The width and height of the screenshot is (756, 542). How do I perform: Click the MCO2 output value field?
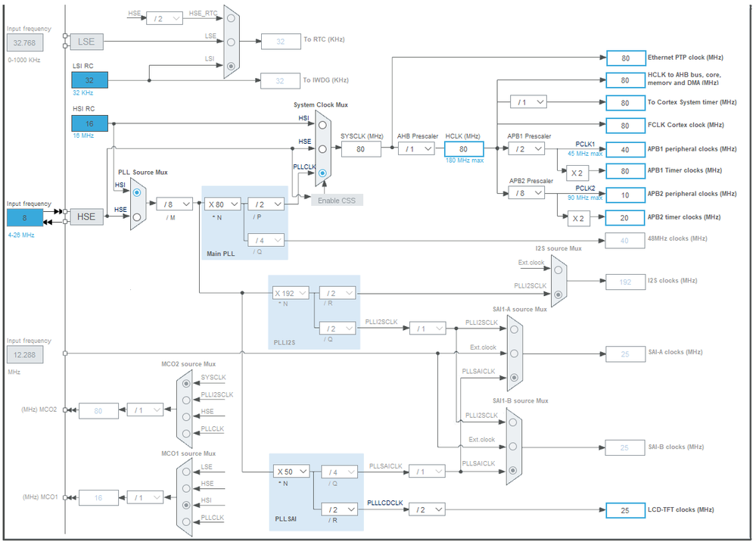coord(98,411)
